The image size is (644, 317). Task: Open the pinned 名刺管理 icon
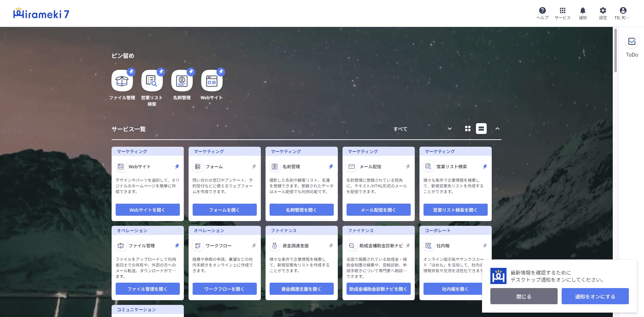(x=182, y=81)
